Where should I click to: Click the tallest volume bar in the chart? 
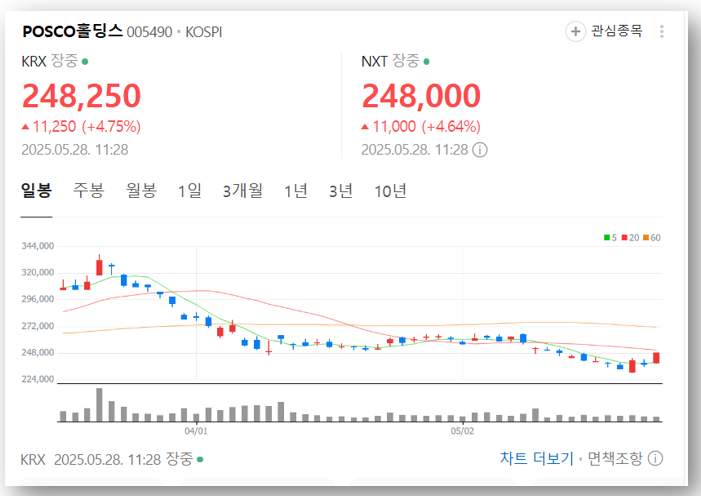tap(99, 405)
